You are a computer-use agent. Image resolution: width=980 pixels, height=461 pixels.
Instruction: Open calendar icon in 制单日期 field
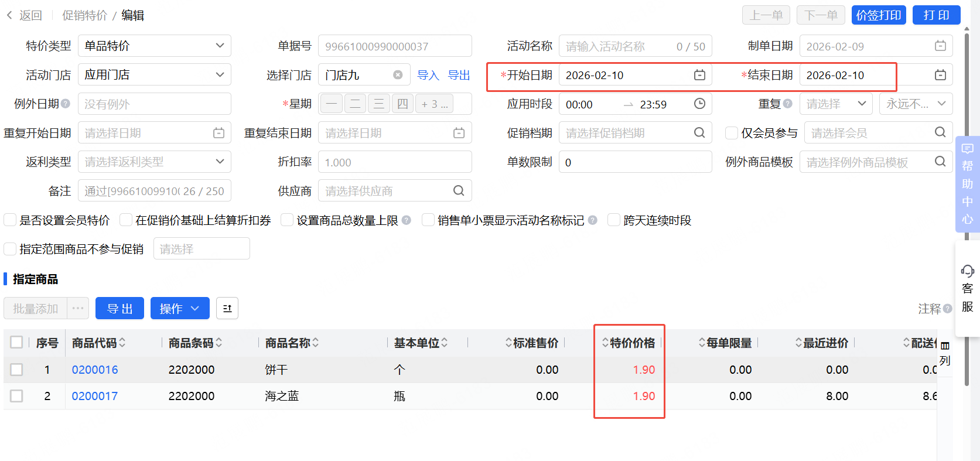point(940,46)
